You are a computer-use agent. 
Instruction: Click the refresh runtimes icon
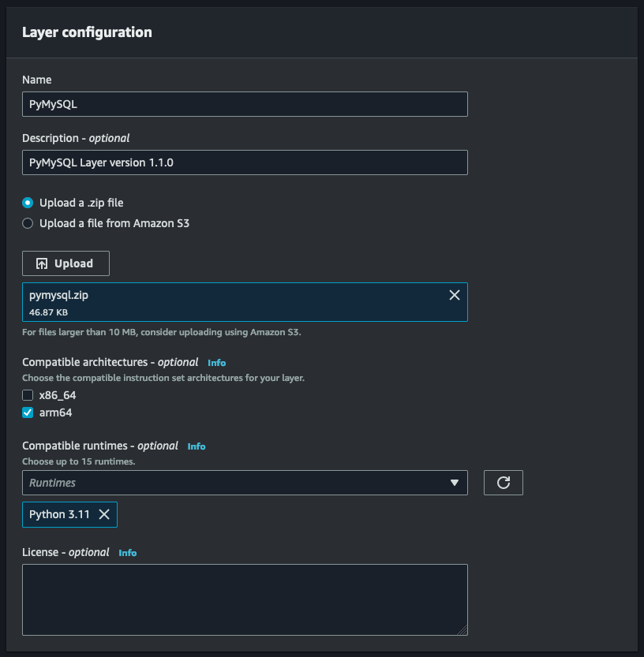(x=504, y=483)
